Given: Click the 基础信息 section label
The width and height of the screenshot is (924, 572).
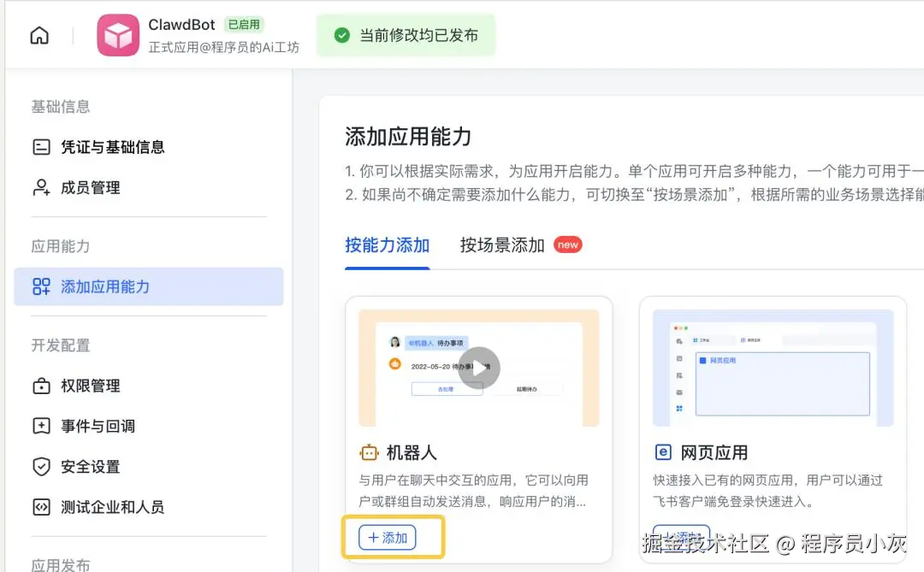Looking at the screenshot, I should click(61, 107).
